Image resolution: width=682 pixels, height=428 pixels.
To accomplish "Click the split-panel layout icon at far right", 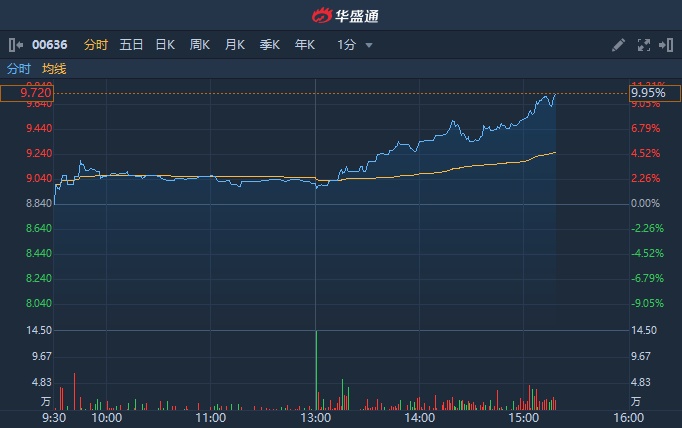I will [665, 45].
